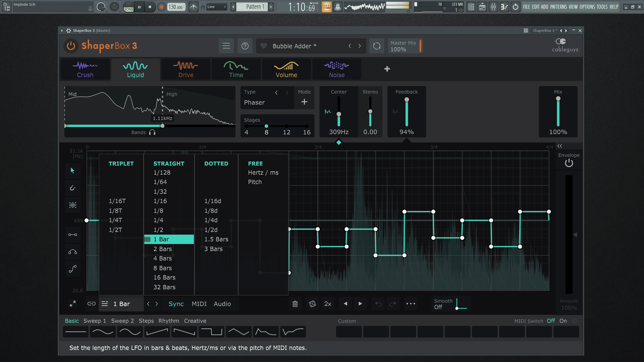Image resolution: width=644 pixels, height=362 pixels.
Task: Open the three-dots more options
Action: [x=411, y=304]
